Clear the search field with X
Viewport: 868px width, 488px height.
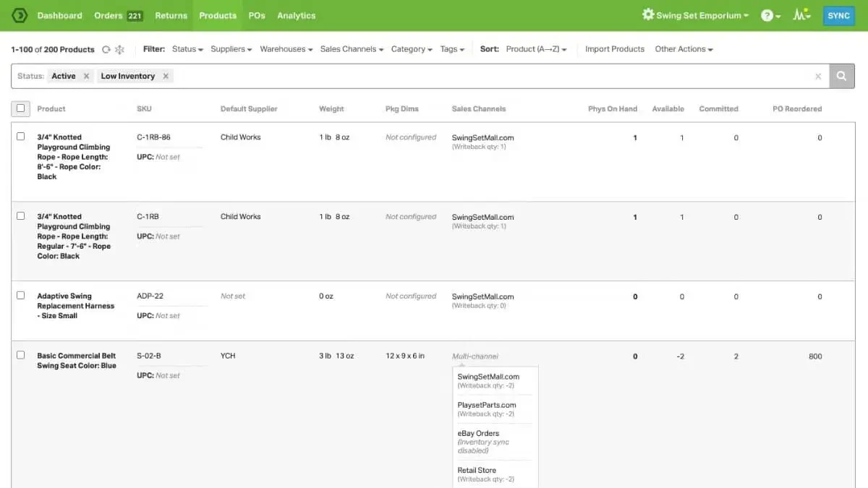tap(818, 77)
